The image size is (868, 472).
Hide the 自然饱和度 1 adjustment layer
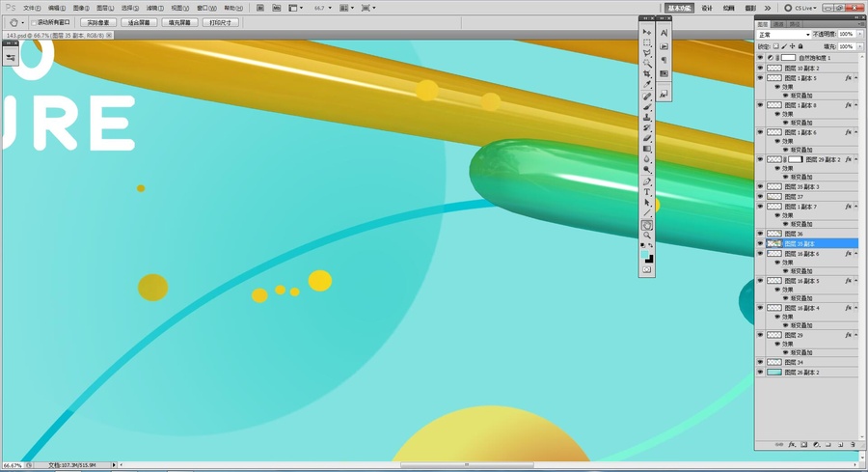(760, 58)
